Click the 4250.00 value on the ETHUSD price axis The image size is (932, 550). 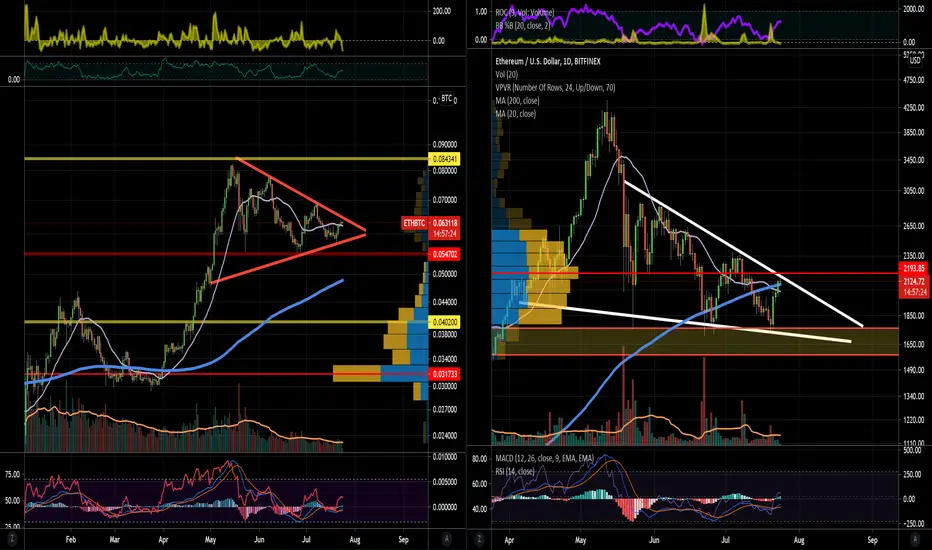coord(914,108)
